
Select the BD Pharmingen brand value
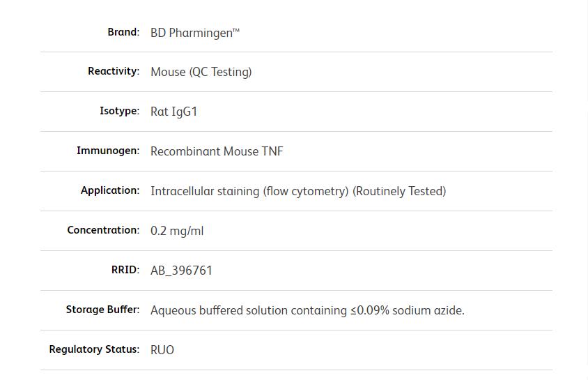tap(195, 33)
